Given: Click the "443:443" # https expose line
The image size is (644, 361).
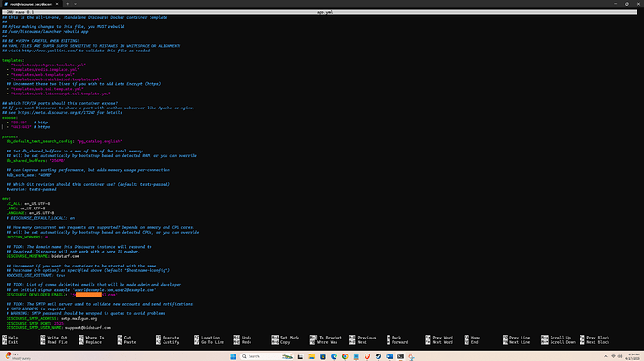Looking at the screenshot, I should click(x=28, y=127).
